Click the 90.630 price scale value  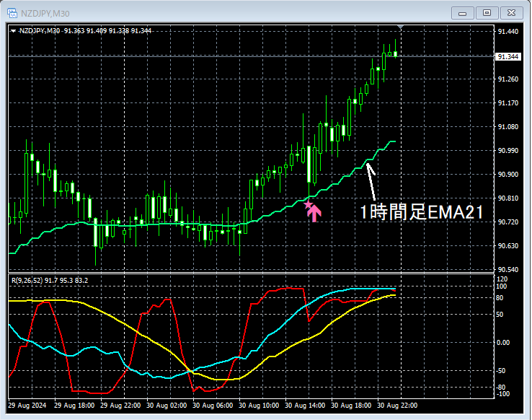point(508,245)
